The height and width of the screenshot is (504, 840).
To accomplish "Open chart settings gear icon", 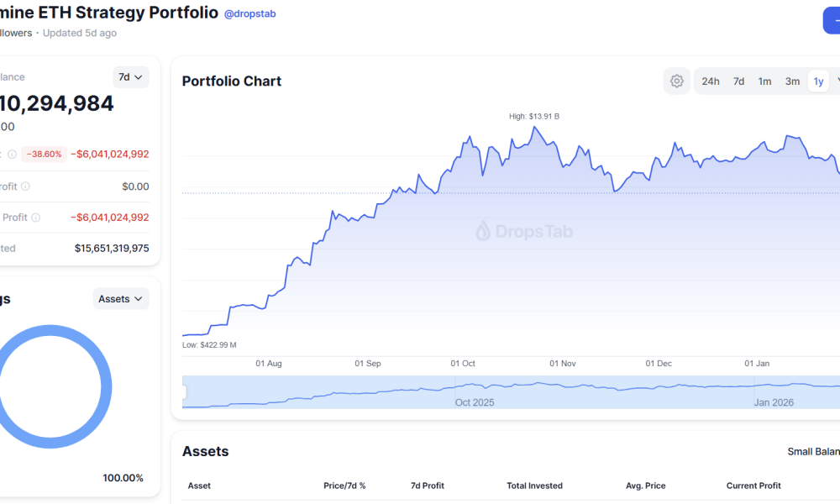I will tap(676, 81).
